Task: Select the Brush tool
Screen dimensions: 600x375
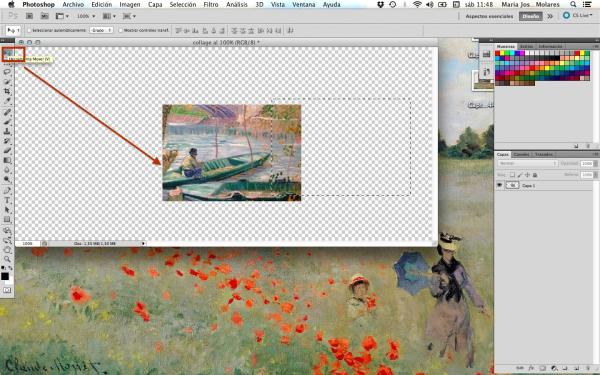Action: [x=7, y=122]
